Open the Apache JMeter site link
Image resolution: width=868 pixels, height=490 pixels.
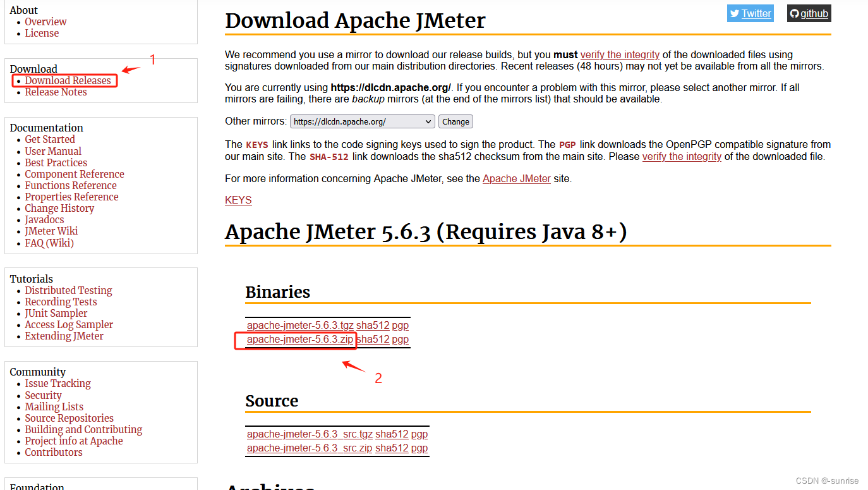tap(517, 178)
